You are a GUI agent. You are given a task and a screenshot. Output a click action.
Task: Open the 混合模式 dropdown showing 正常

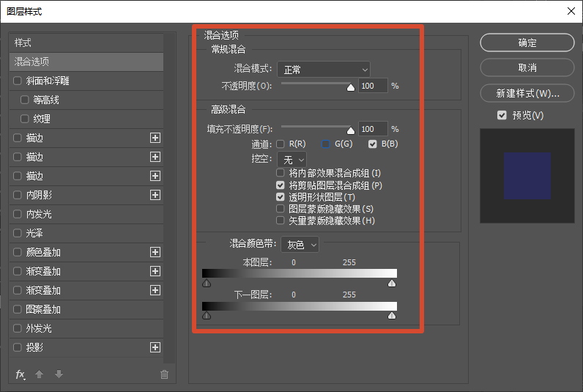pyautogui.click(x=324, y=70)
